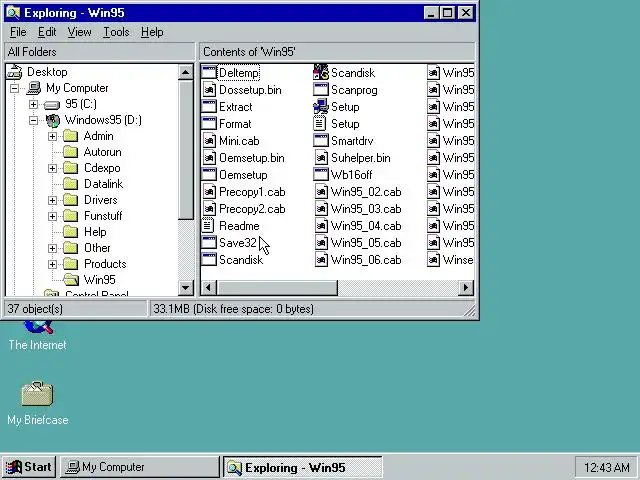The image size is (640, 480).
Task: Click the Scanprog program icon
Action: [321, 90]
